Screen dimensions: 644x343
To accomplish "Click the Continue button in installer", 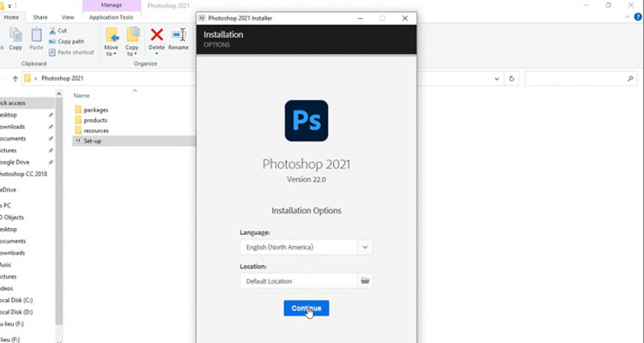I will pos(306,308).
